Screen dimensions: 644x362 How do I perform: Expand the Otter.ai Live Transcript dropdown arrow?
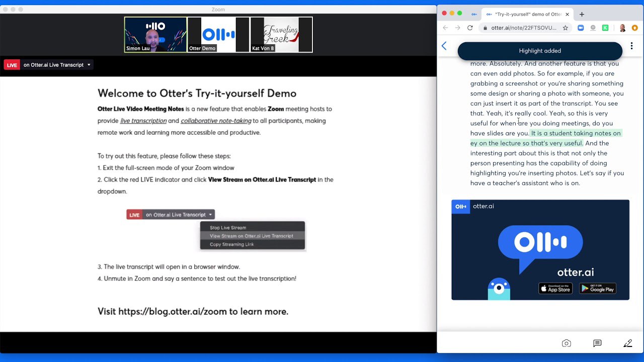coord(89,65)
